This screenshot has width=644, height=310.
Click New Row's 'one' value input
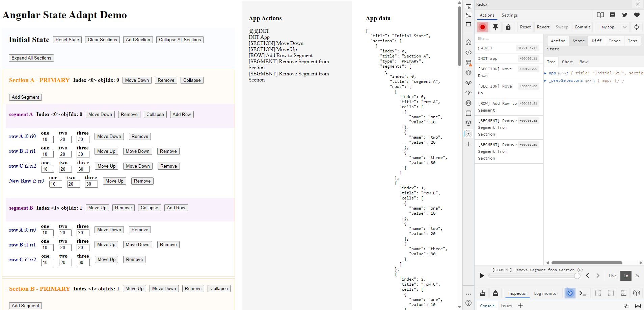pyautogui.click(x=56, y=184)
